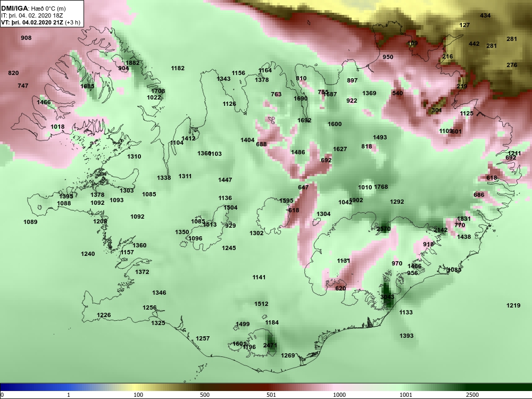The width and height of the screenshot is (532, 399).
Task: Click the 820 map value
Action: [x=14, y=73]
